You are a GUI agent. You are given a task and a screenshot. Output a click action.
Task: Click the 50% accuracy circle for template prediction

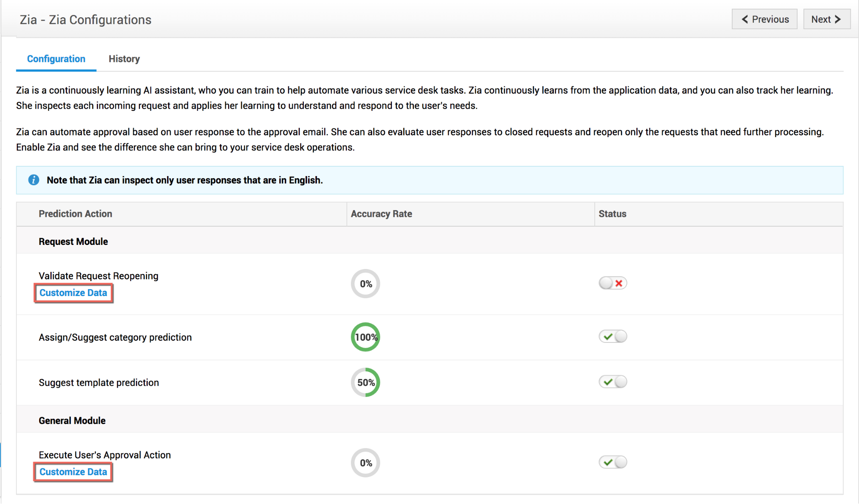(366, 382)
